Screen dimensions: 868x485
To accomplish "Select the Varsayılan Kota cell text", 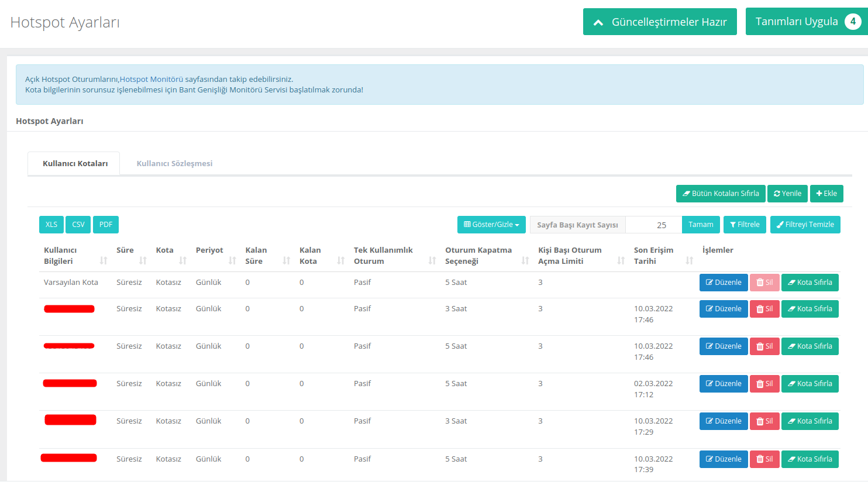I will [71, 283].
